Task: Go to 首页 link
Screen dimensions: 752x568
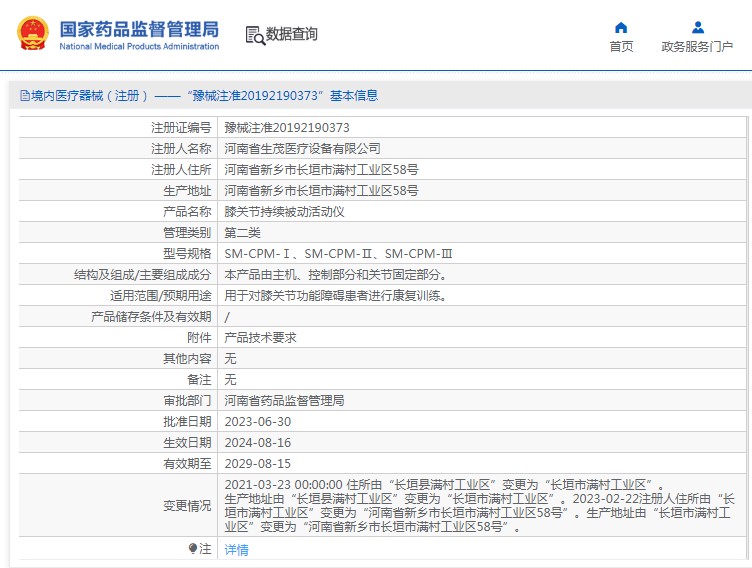Action: [x=621, y=47]
